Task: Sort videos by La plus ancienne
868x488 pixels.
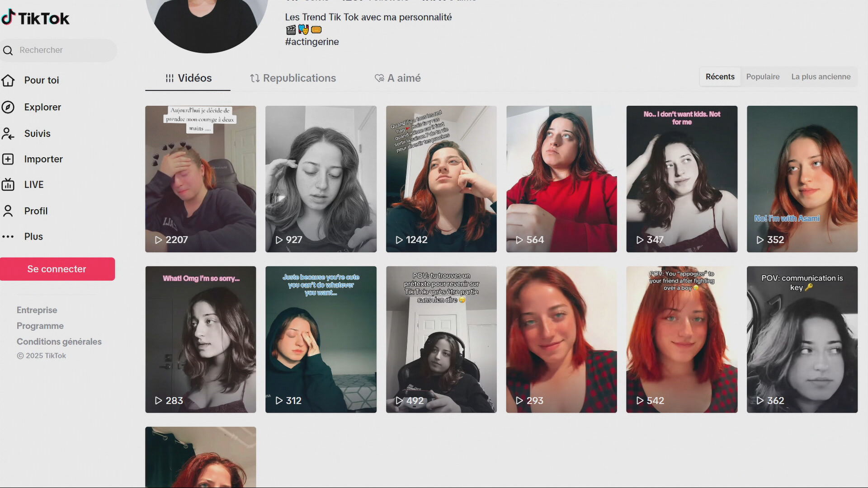Action: pyautogui.click(x=821, y=77)
